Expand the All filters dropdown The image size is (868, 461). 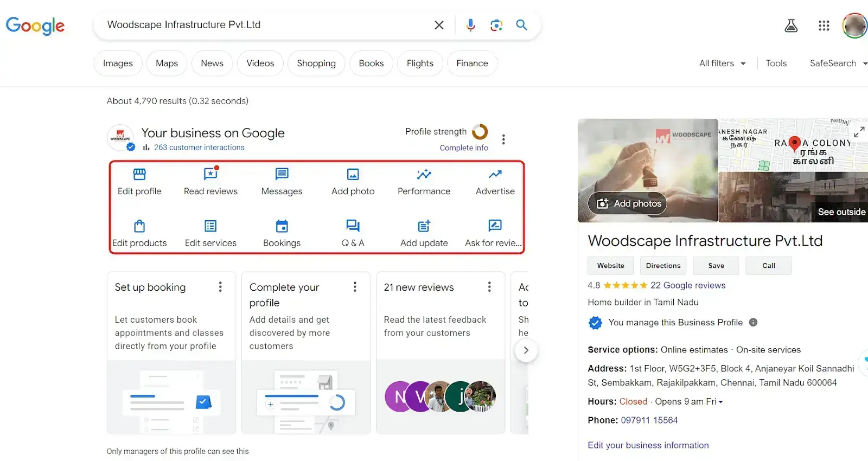tap(723, 63)
